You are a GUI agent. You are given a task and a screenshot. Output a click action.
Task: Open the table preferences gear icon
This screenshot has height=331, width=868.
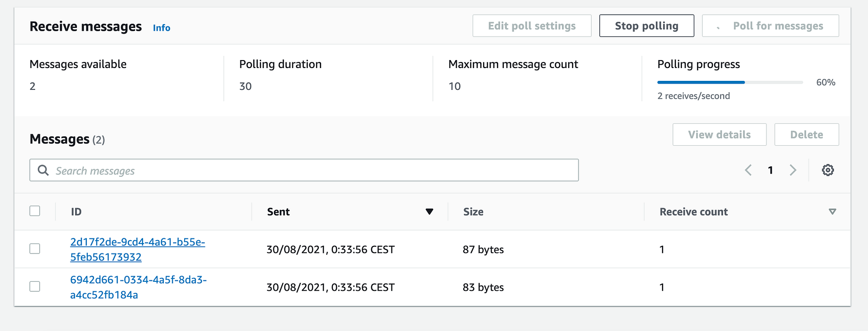click(x=827, y=170)
